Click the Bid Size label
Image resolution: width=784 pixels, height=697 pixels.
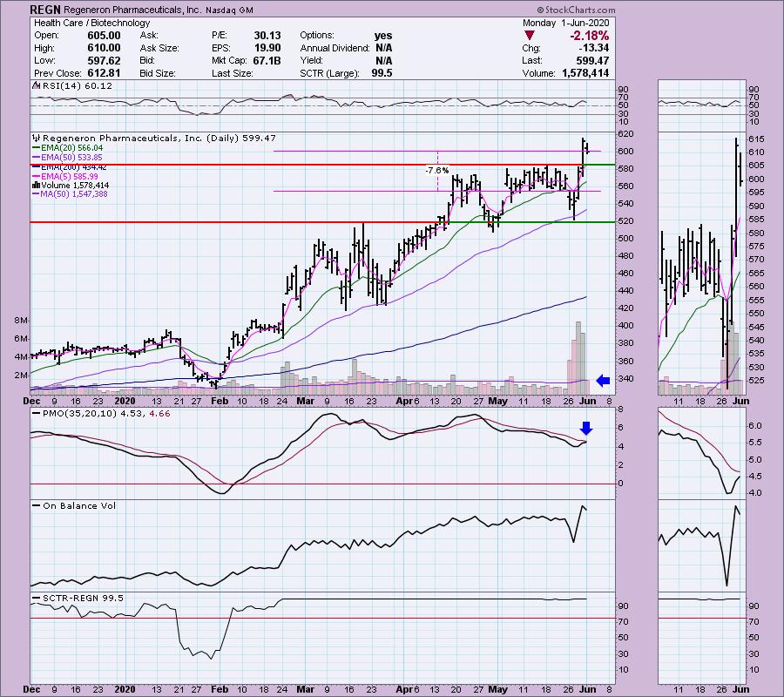tap(158, 73)
